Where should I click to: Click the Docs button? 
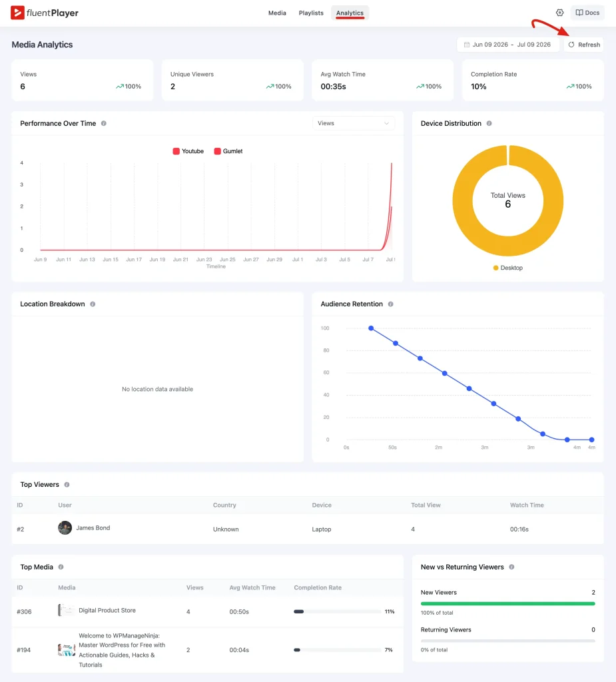point(587,13)
